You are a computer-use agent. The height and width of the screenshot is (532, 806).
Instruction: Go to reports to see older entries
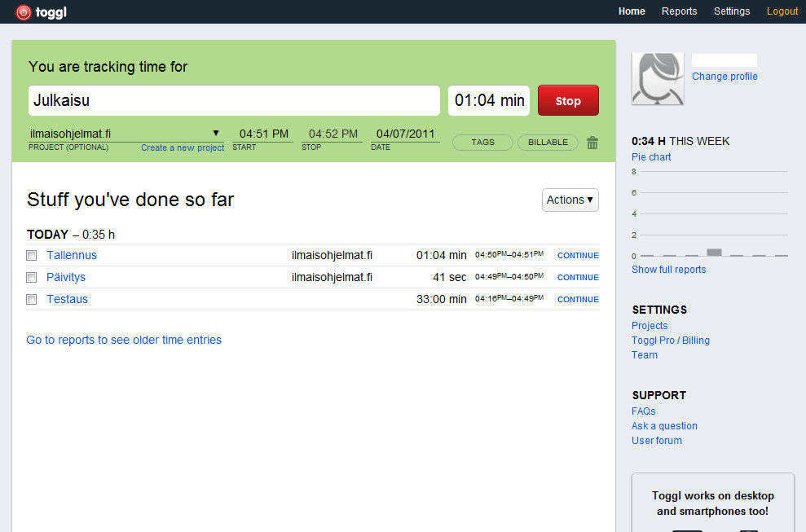click(x=124, y=341)
